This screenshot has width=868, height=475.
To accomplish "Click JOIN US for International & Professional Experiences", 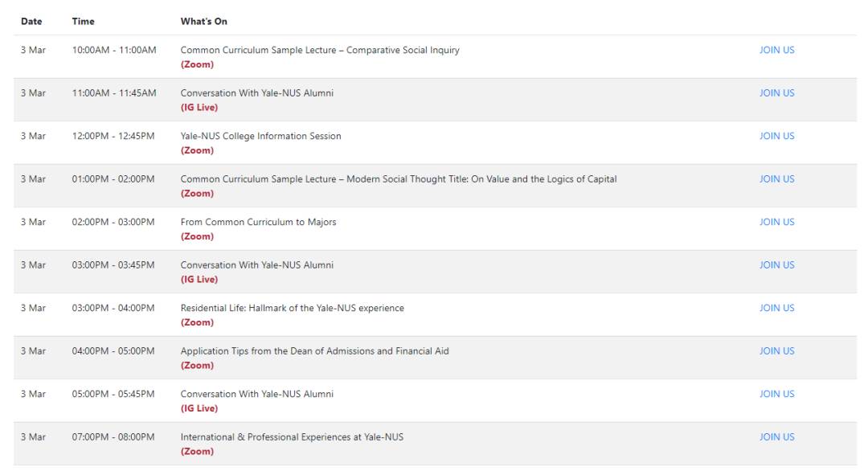I will [x=776, y=437].
